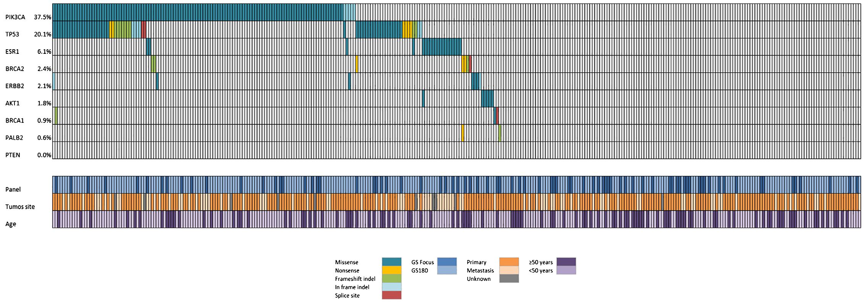Click the GS180 legend text

tap(419, 271)
